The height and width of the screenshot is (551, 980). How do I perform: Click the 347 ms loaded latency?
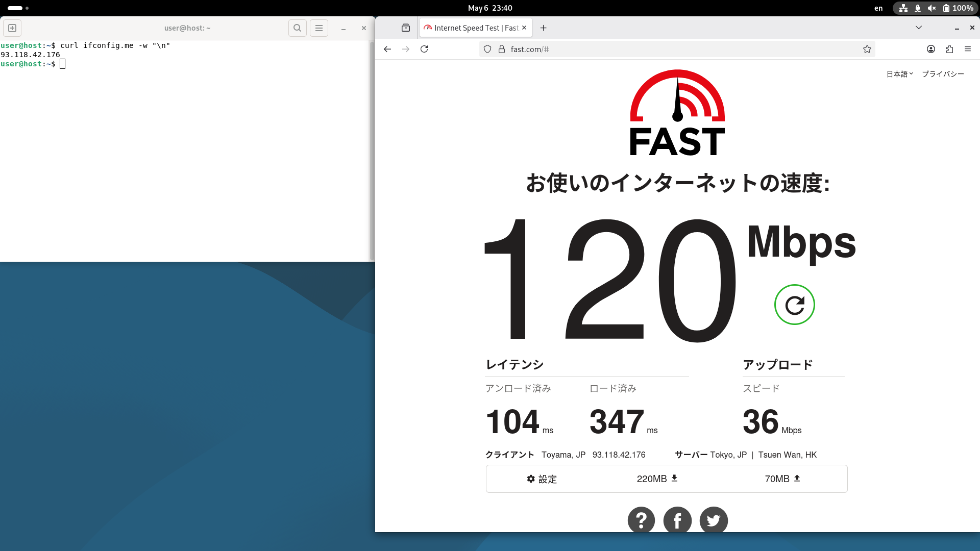[x=624, y=422]
